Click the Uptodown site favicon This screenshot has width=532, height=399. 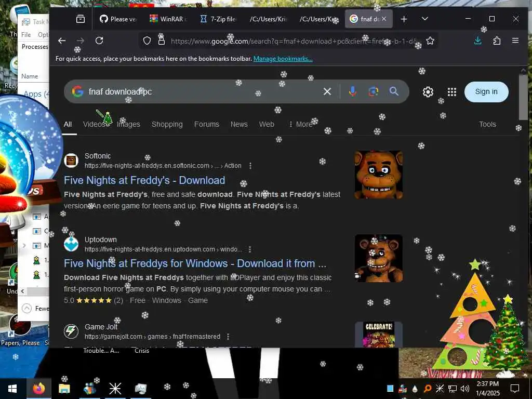point(71,244)
